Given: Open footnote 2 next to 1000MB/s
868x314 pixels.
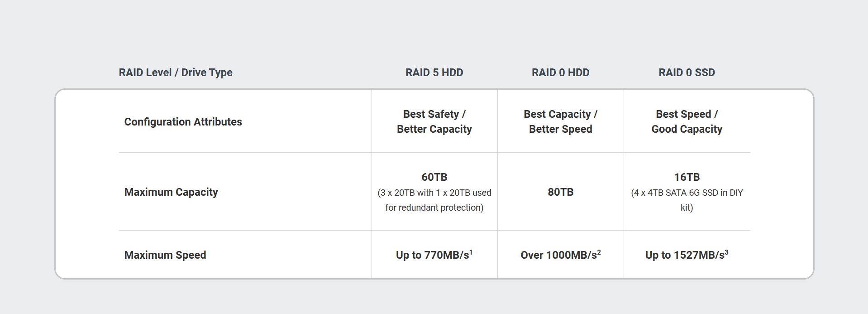Looking at the screenshot, I should (599, 252).
